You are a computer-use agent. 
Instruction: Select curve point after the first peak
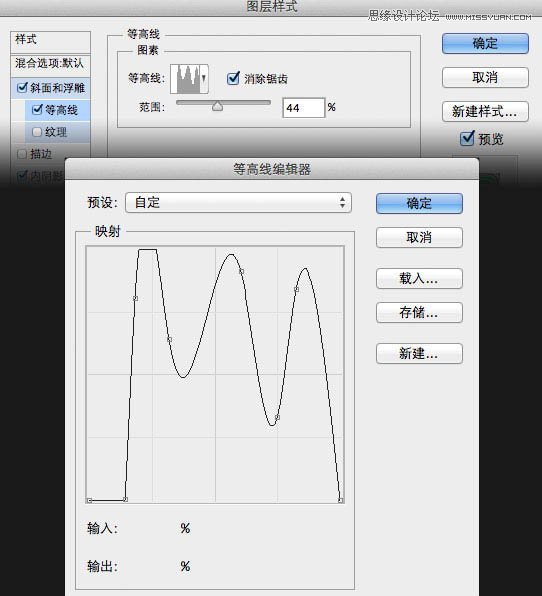point(170,339)
